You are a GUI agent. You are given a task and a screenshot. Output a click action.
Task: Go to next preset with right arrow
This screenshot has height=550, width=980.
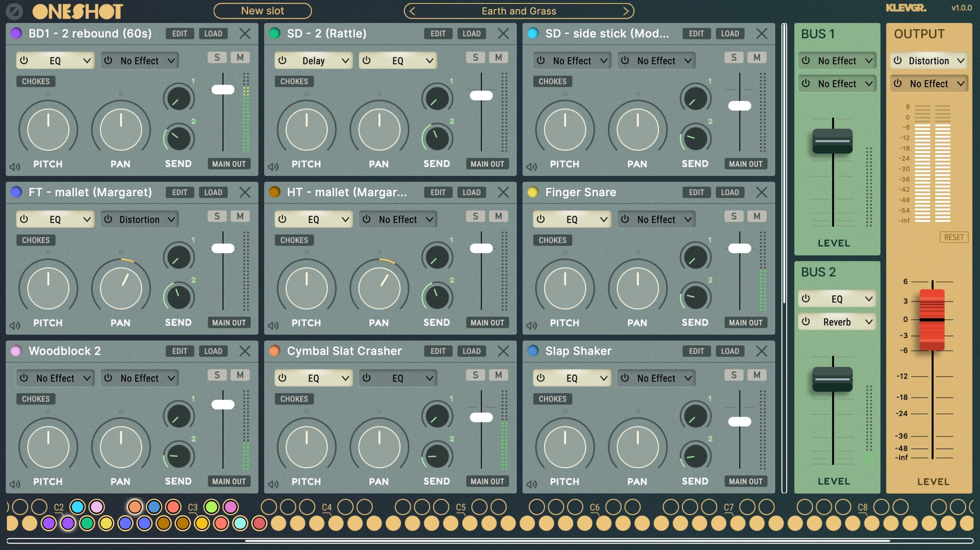click(x=626, y=11)
